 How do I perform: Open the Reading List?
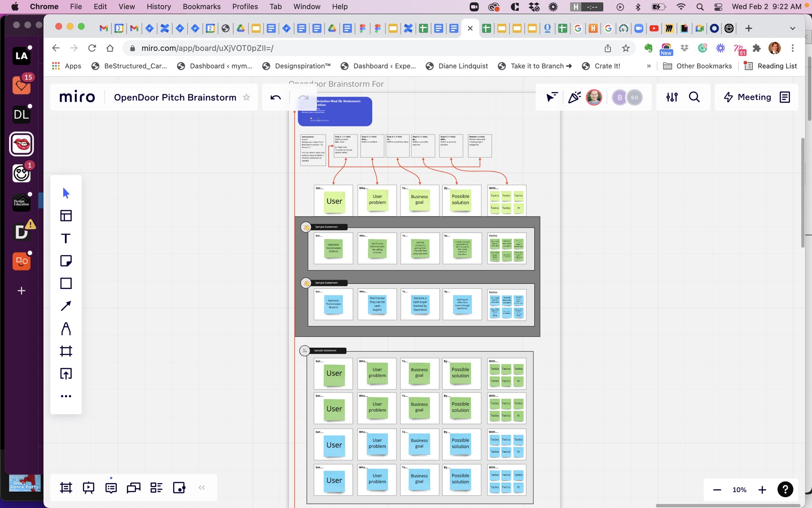(x=770, y=66)
